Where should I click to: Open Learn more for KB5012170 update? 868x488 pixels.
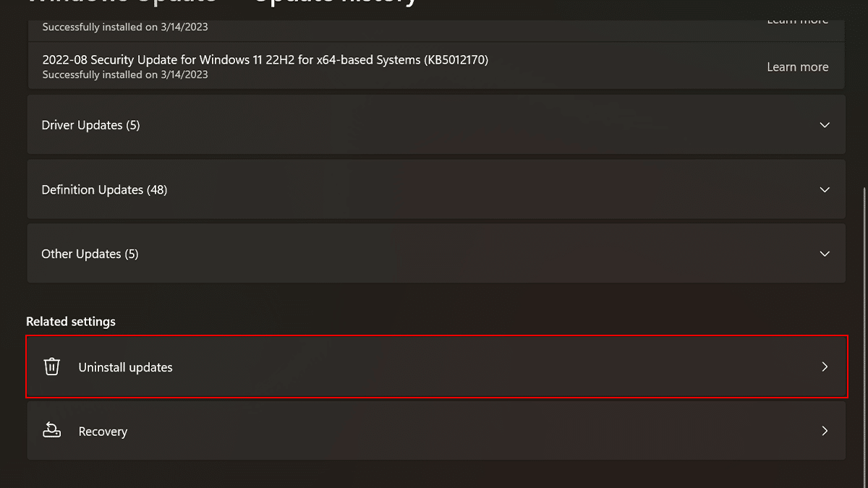[x=797, y=67]
